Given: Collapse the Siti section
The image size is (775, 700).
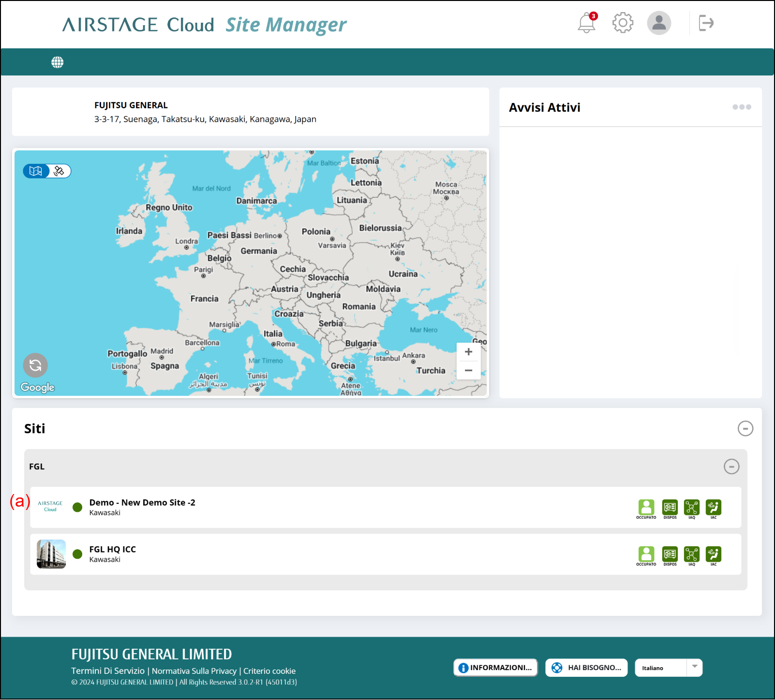Looking at the screenshot, I should coord(745,428).
